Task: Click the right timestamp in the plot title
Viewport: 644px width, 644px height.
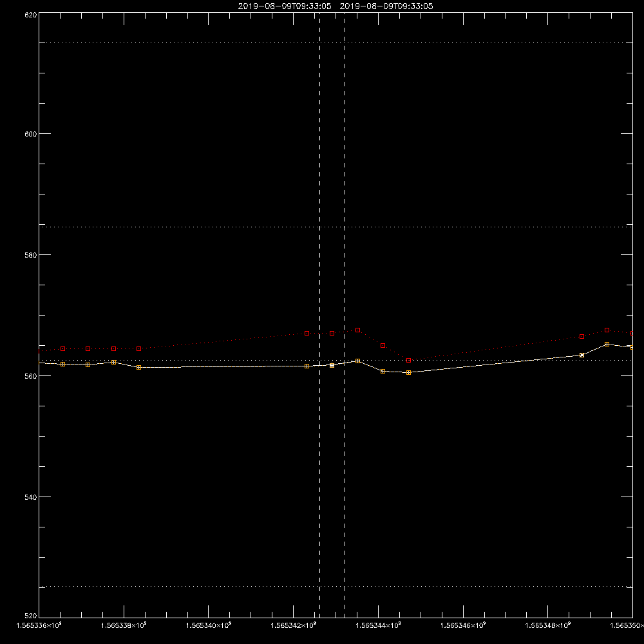Action: click(x=386, y=6)
